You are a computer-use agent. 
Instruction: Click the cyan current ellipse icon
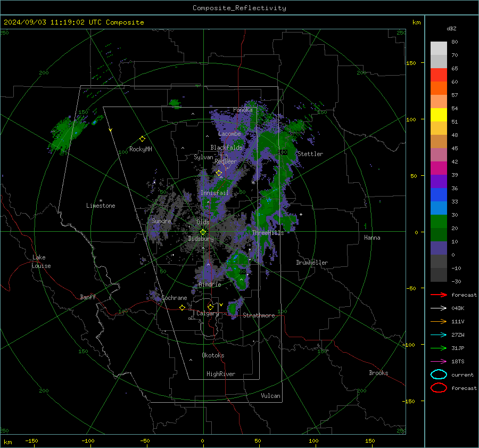[x=439, y=374]
